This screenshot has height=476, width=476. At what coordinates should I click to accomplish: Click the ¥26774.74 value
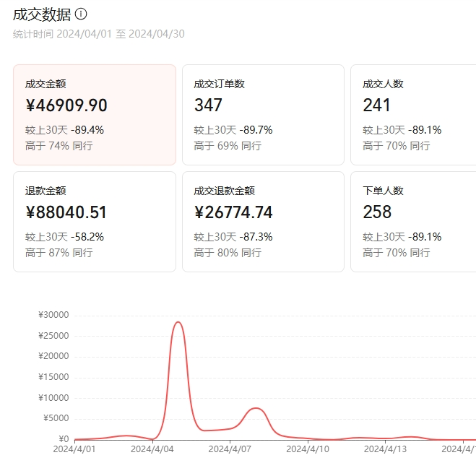click(x=233, y=213)
